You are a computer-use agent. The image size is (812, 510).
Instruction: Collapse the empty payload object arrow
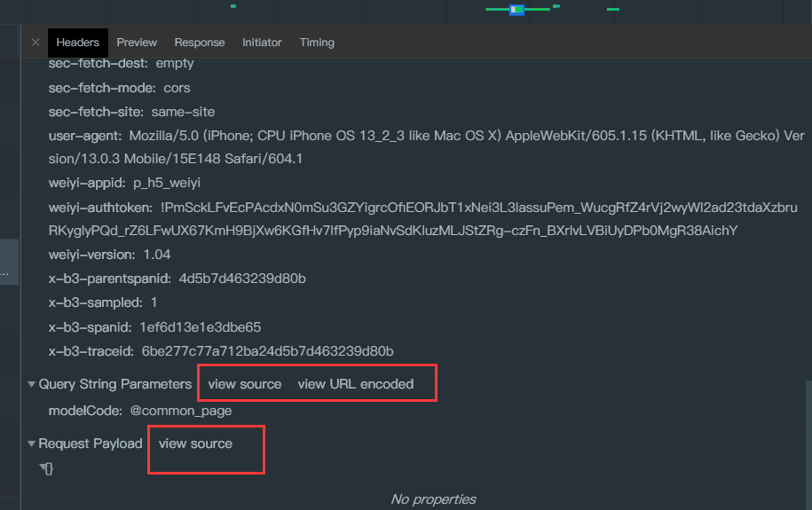point(43,467)
